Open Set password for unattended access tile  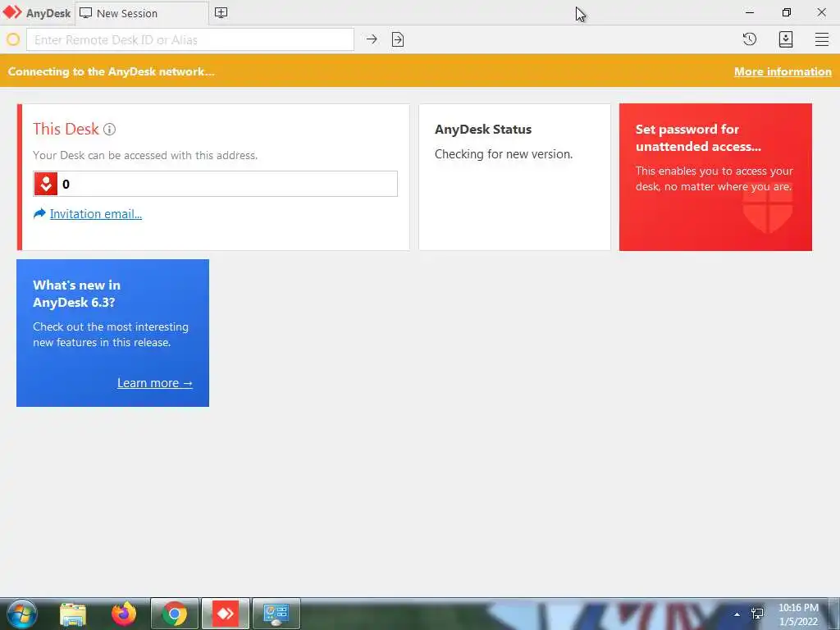715,177
